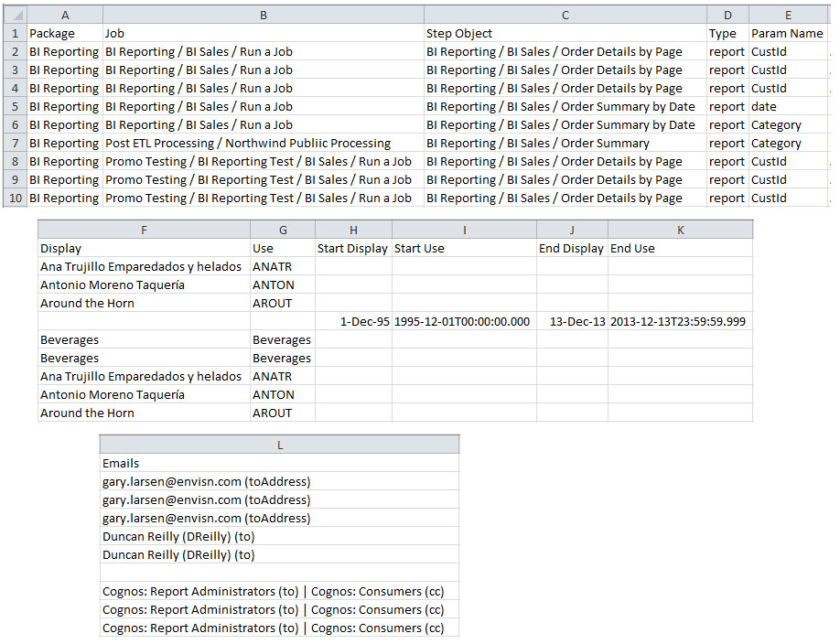The height and width of the screenshot is (644, 840).
Task: Click the 'Step Object' header cell
Action: 565,33
